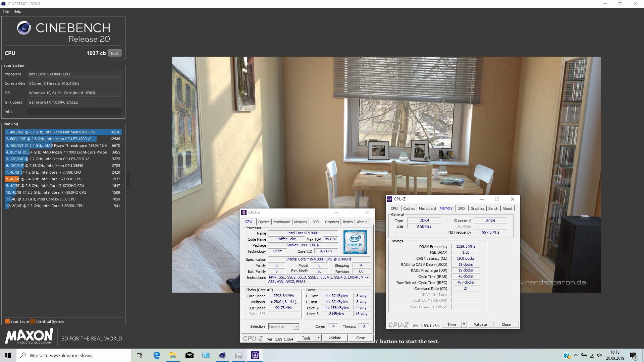The image size is (644, 362).
Task: Switch to Caches tab in right CPU-Z window
Action: [409, 208]
